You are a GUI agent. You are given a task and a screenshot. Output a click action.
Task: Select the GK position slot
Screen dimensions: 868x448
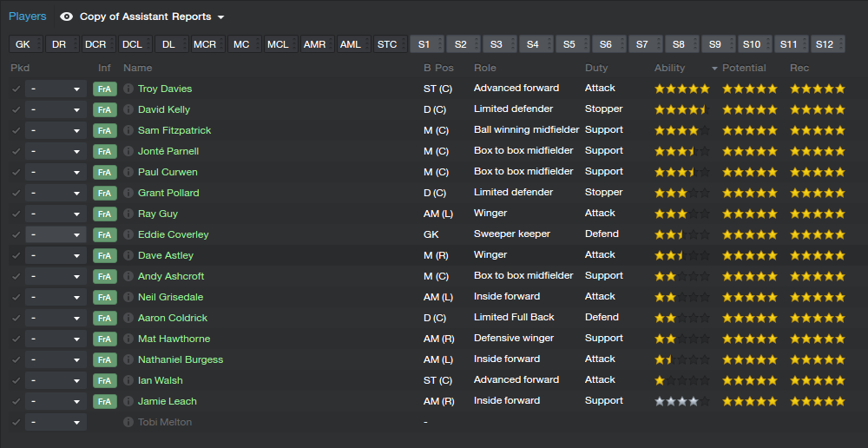tap(25, 44)
